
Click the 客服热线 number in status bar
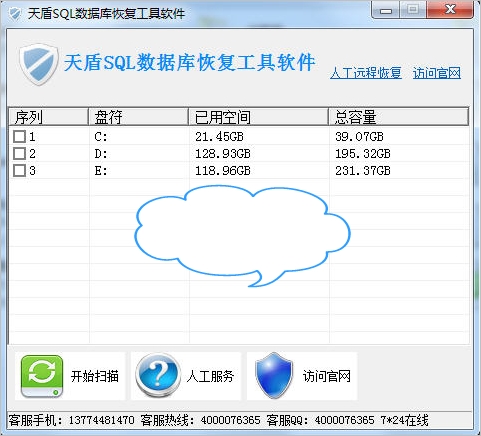pyautogui.click(x=230, y=420)
